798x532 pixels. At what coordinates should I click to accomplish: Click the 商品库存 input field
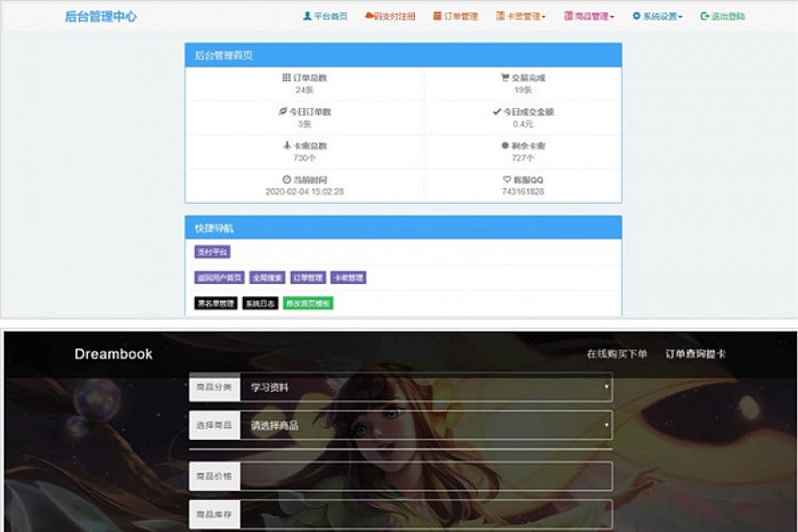[x=426, y=514]
